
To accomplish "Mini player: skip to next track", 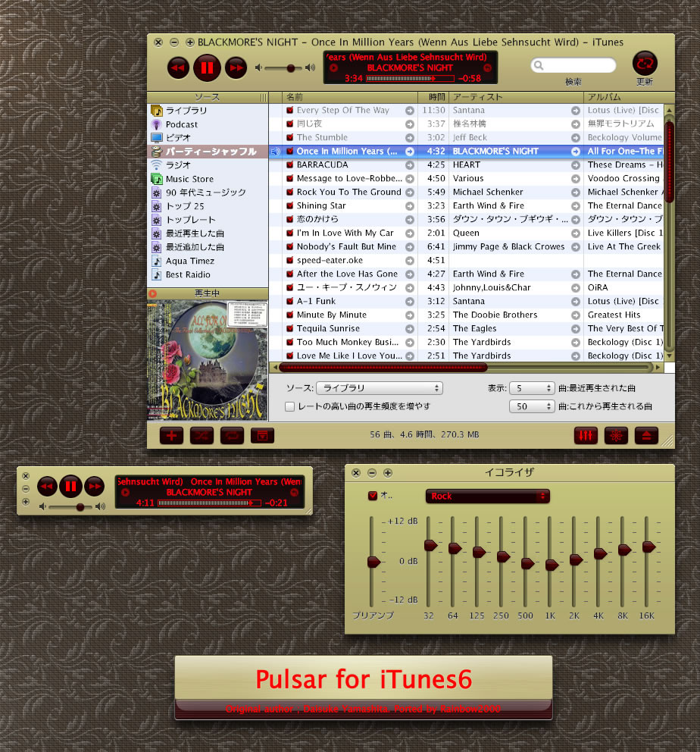I will coord(95,487).
